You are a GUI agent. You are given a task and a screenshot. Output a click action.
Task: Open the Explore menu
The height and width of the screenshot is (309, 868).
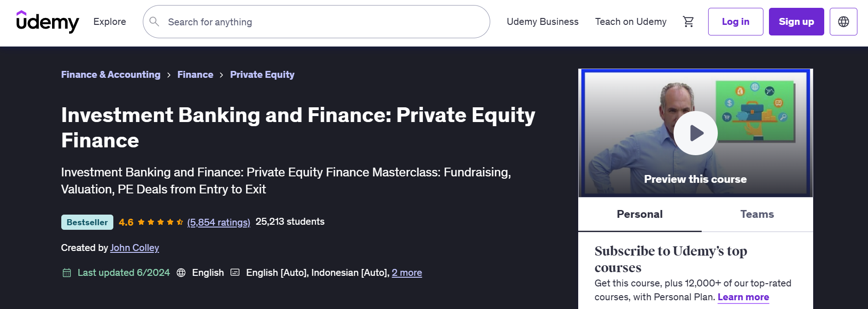(110, 22)
